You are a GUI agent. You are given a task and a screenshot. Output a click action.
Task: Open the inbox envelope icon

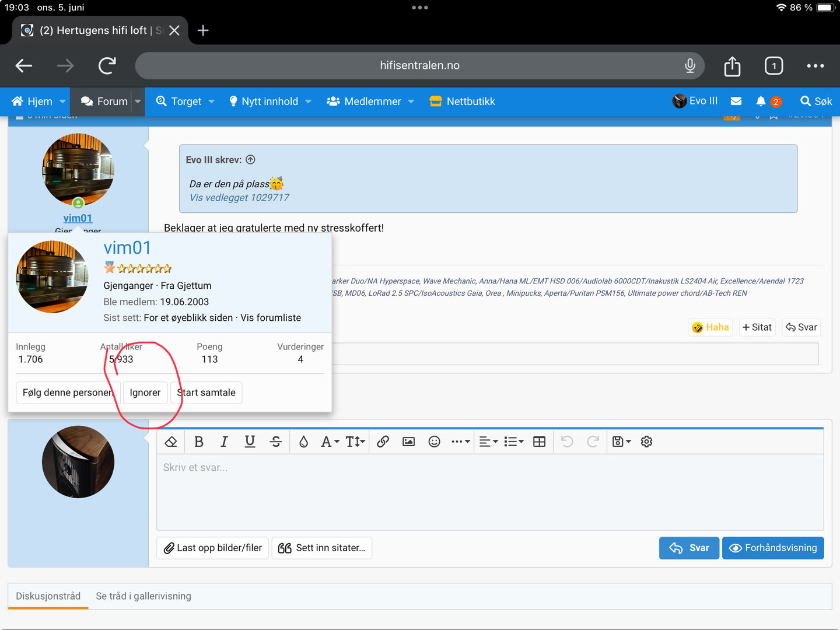click(x=736, y=101)
